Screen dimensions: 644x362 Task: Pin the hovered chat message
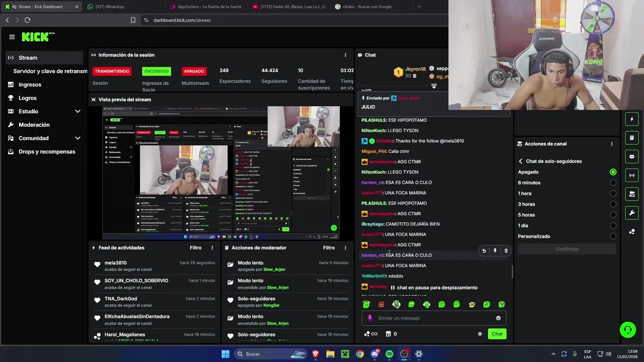[495, 251]
